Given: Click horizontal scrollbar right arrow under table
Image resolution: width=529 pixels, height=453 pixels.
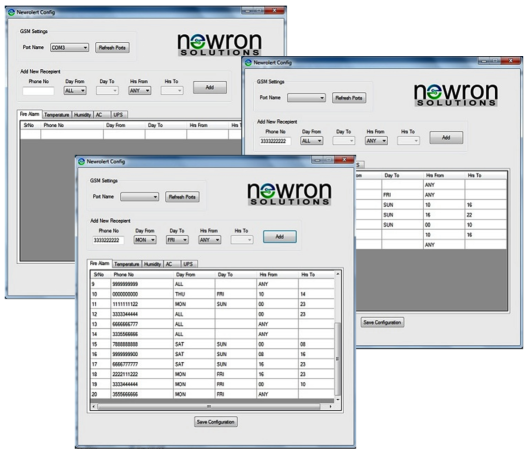Looking at the screenshot, I should 330,406.
